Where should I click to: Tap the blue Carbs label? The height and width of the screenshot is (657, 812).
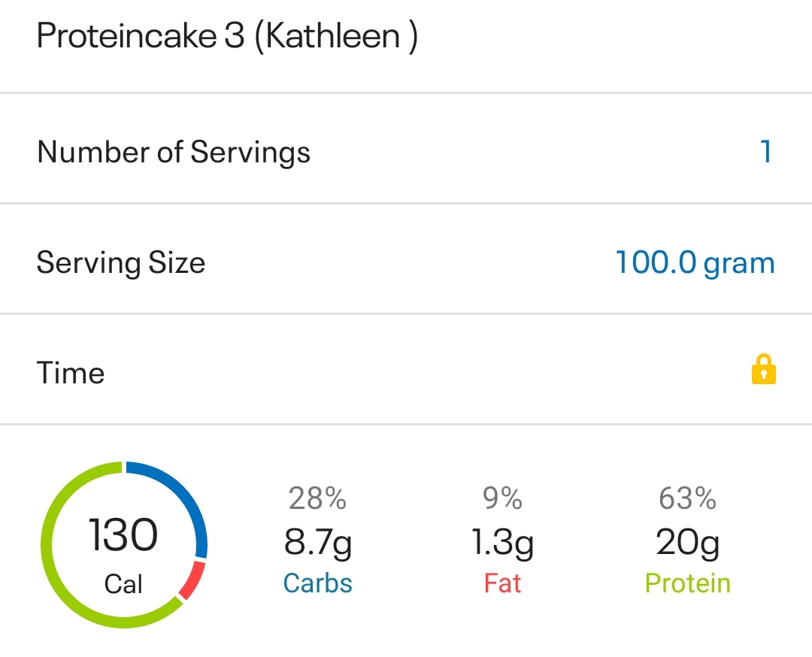point(317,583)
